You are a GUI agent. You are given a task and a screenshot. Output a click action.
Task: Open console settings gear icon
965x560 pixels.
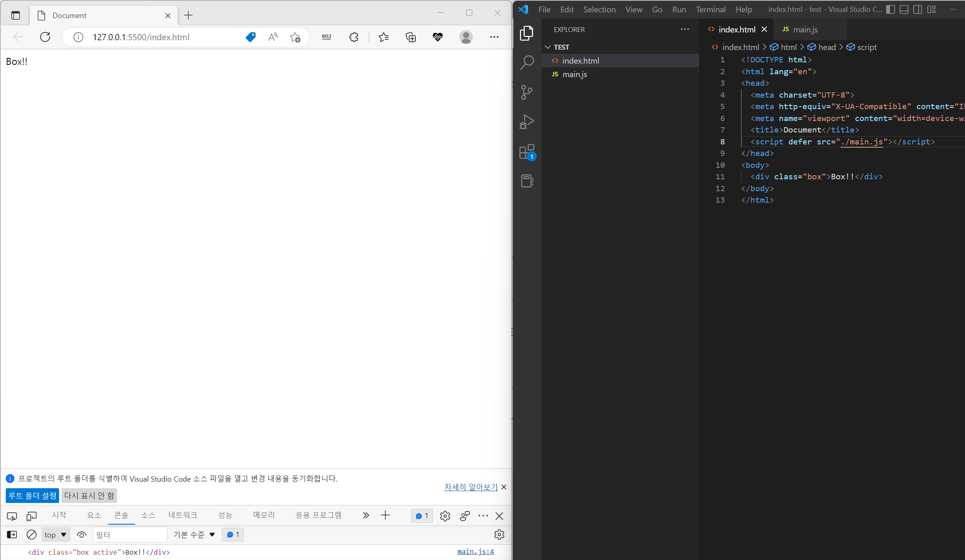coord(499,535)
